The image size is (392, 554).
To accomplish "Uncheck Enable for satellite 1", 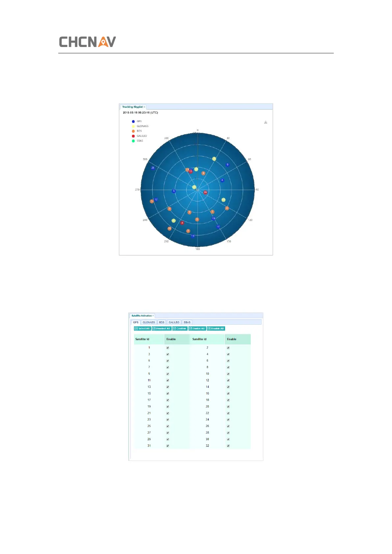I will pyautogui.click(x=168, y=348).
